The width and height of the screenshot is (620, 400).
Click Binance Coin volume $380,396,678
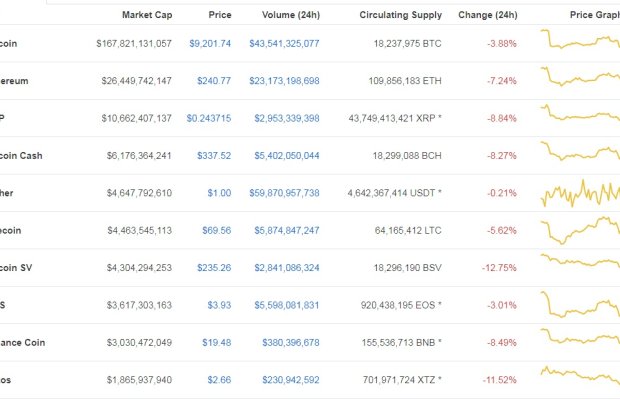click(x=291, y=343)
